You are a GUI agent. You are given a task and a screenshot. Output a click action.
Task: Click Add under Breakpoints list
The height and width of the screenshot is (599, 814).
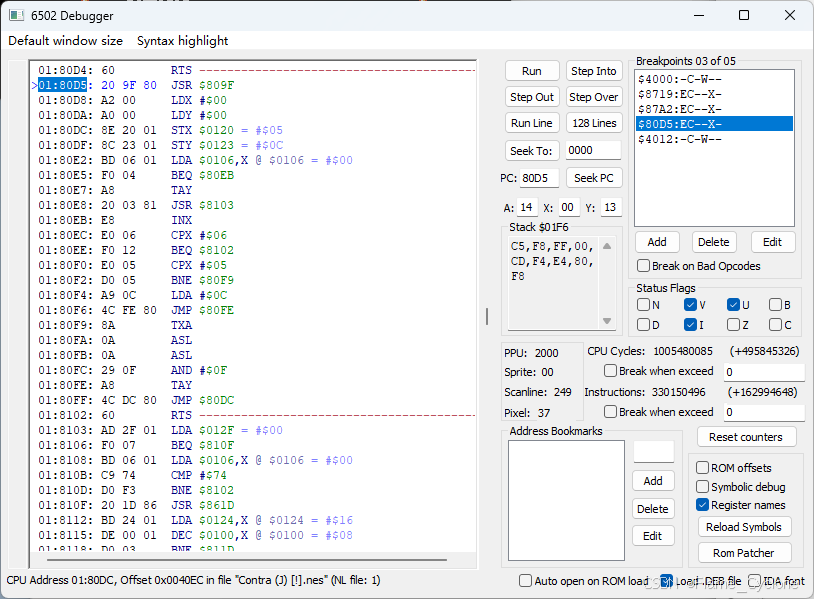[x=657, y=242]
